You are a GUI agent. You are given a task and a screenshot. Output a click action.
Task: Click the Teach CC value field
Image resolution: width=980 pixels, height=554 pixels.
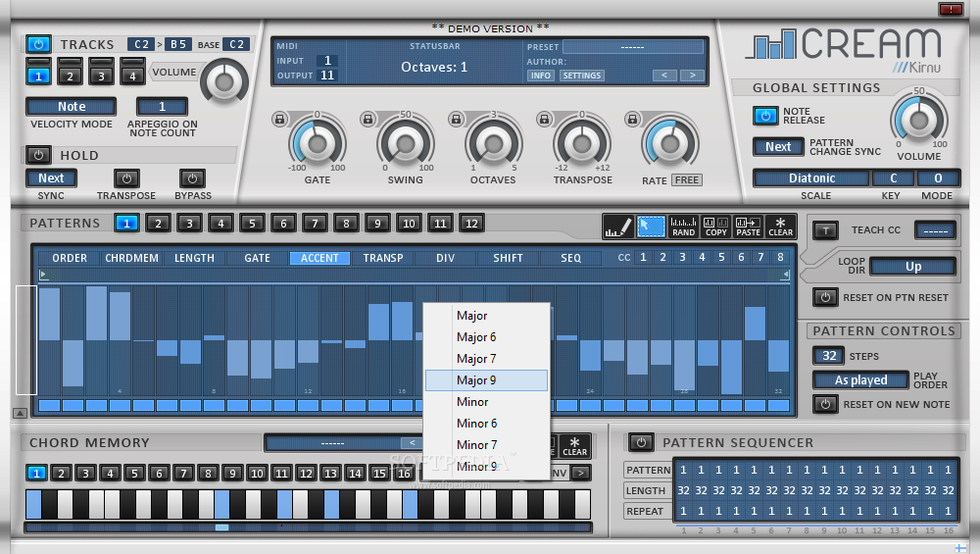(x=935, y=230)
